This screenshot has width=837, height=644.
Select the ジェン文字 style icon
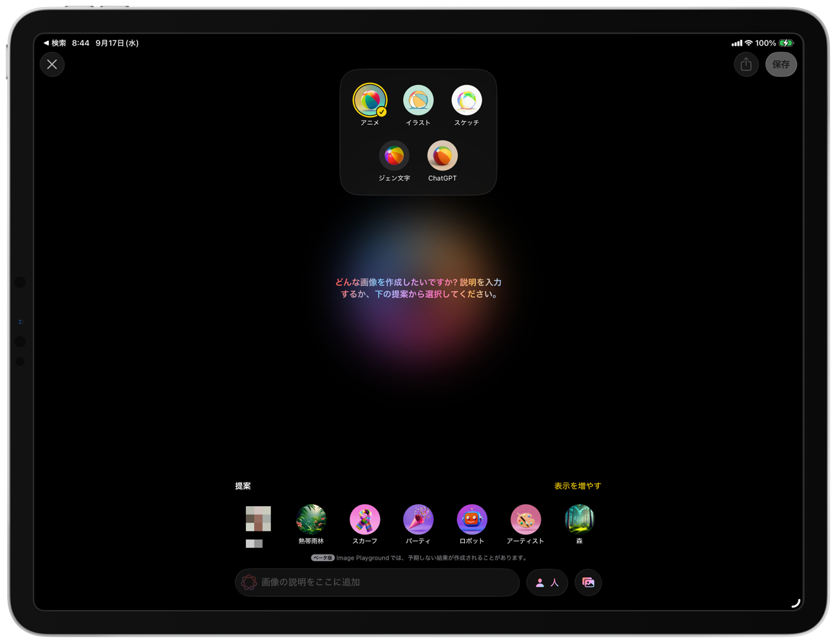pos(394,155)
